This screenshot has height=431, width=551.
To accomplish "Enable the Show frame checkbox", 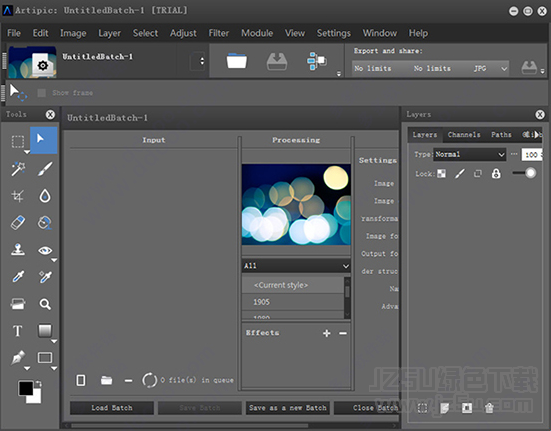I will [x=42, y=93].
